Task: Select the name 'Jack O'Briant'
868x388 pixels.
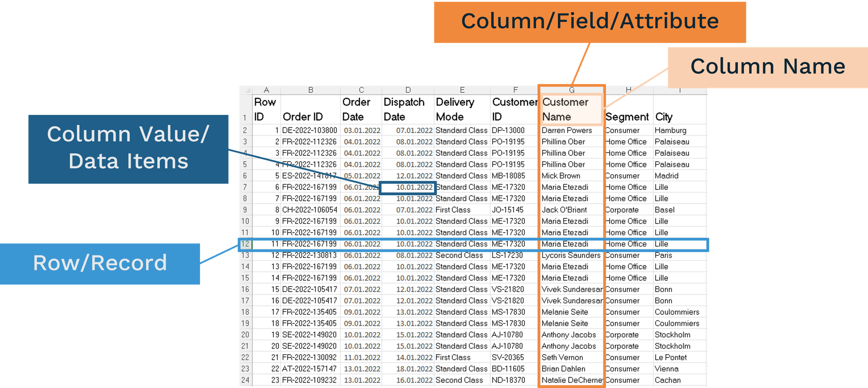Action: click(x=572, y=210)
